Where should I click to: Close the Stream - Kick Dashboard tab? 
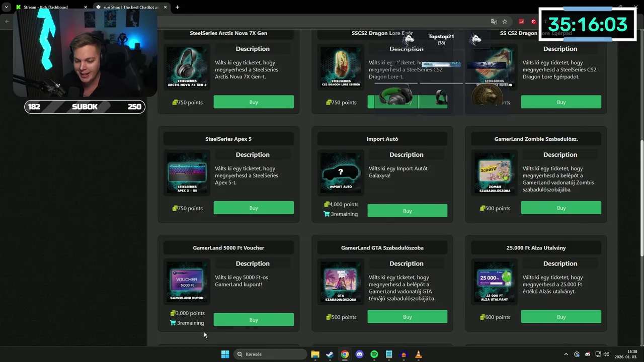point(85,7)
